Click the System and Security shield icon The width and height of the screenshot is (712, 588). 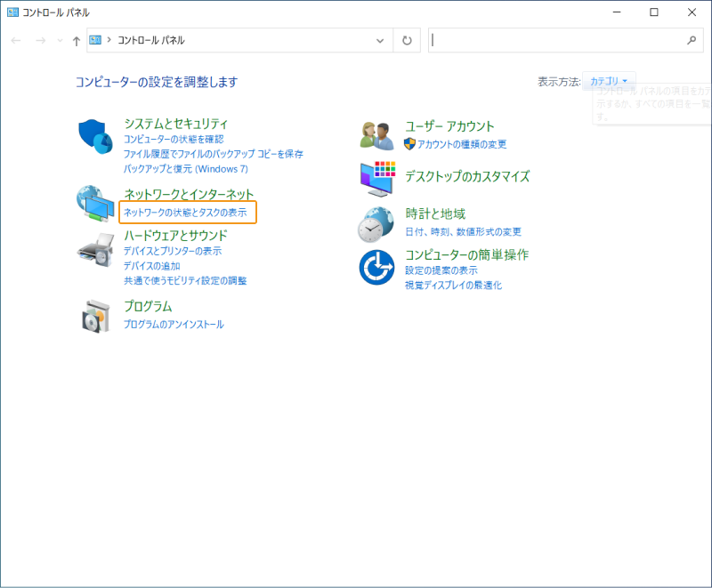[x=95, y=137]
